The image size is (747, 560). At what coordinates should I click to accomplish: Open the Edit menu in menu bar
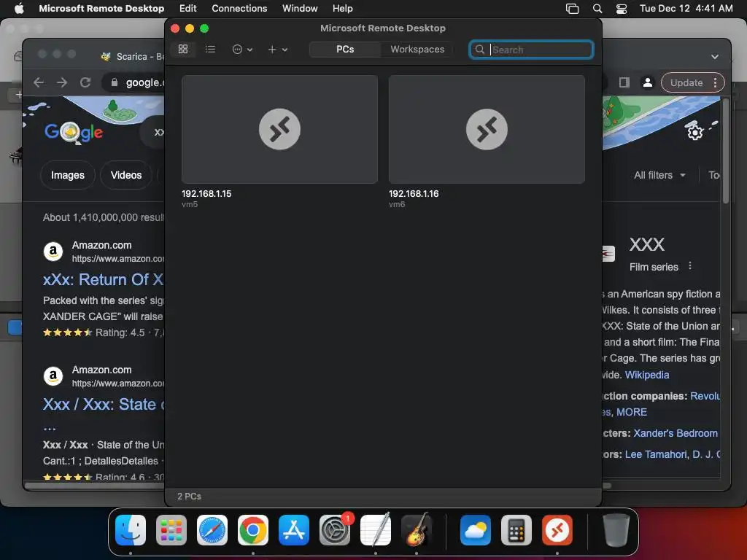[x=187, y=8]
